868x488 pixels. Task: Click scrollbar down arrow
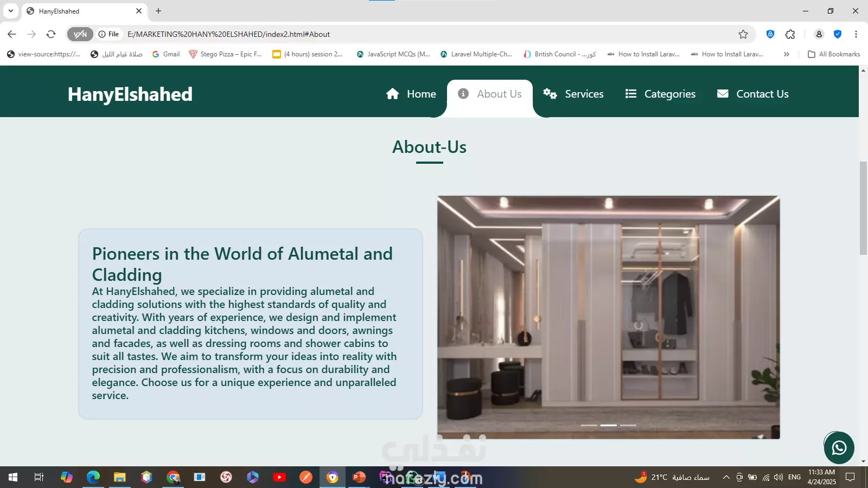coord(863,461)
